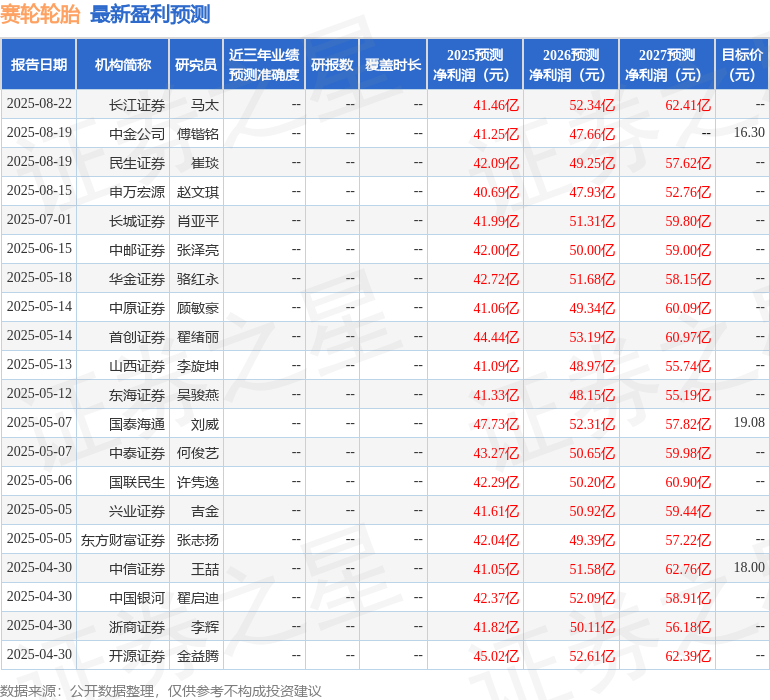Screen dimensions: 770x700
Task: Open the 国泰海通 row institution name
Action: click(x=137, y=424)
